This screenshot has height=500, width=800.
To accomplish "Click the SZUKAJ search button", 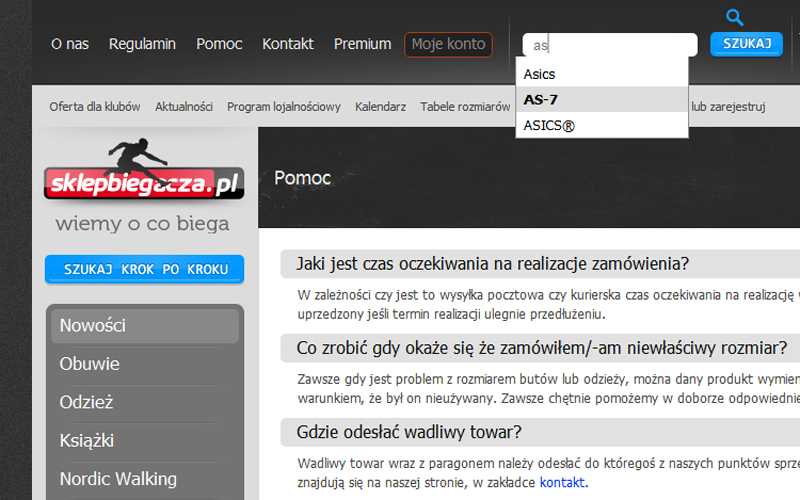I will tap(746, 44).
